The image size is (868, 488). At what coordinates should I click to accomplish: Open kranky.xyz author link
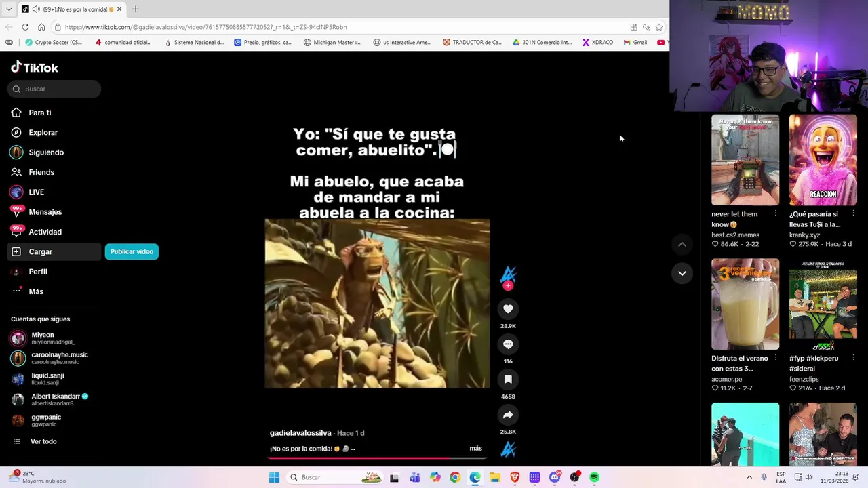804,235
